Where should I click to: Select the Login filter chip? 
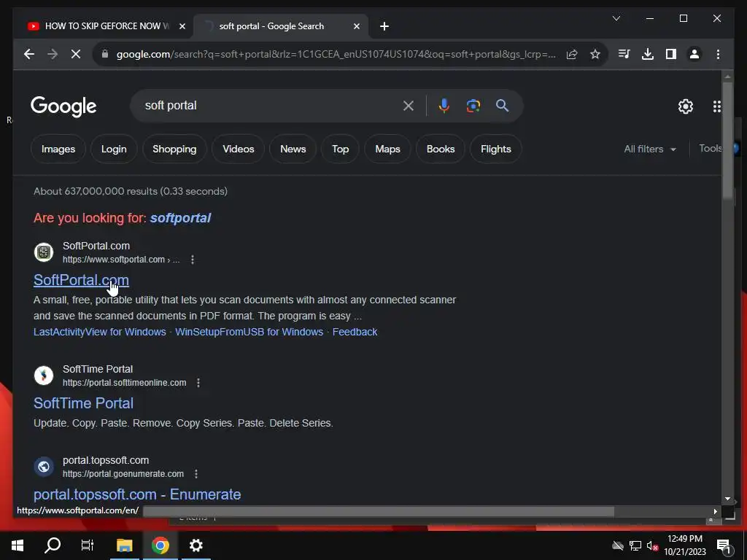(x=114, y=149)
